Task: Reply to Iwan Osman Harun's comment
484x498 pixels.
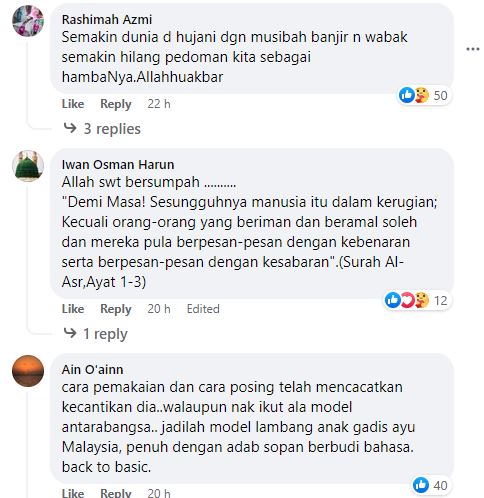Action: tap(116, 309)
